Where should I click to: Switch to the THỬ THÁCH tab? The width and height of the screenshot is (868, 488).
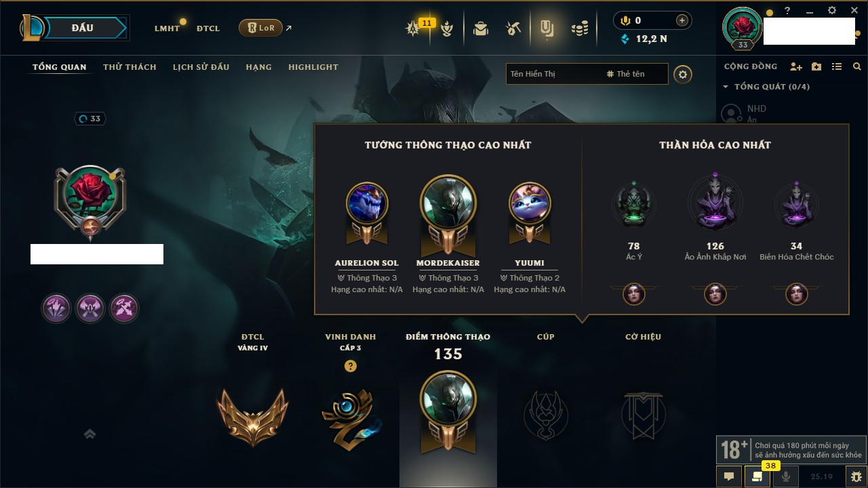(x=130, y=67)
